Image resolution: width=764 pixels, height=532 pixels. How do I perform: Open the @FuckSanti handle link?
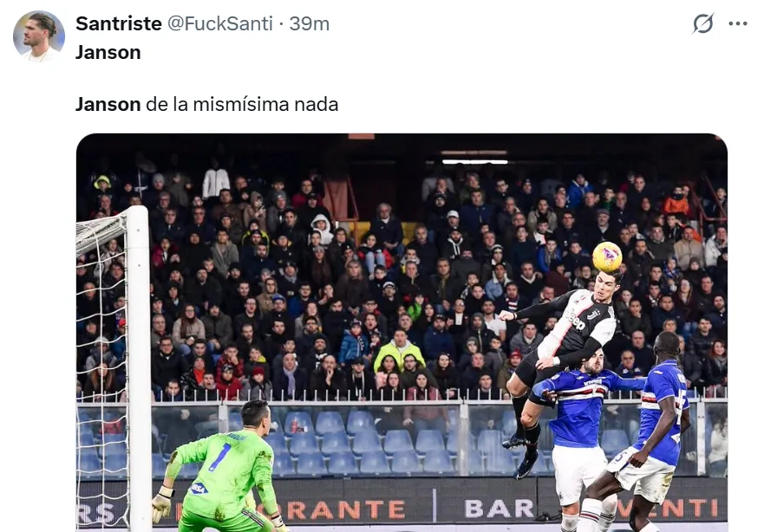(219, 23)
